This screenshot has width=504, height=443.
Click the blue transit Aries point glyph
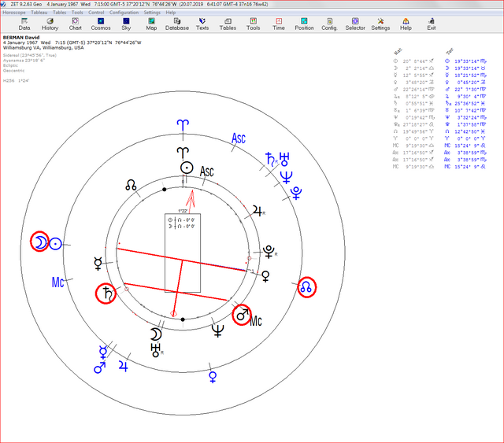pyautogui.click(x=183, y=124)
